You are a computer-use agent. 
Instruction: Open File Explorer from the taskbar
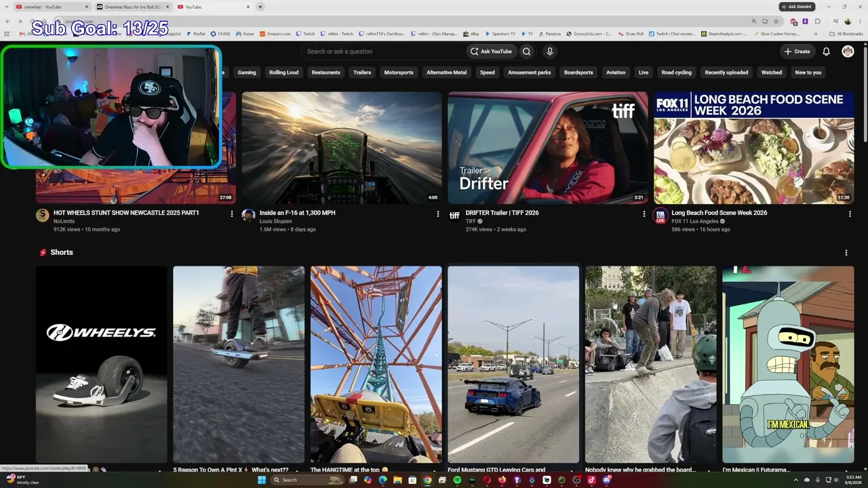click(x=397, y=480)
